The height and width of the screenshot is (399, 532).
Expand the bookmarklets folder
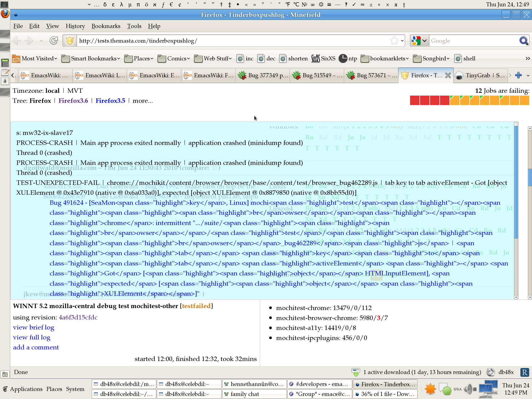385,58
